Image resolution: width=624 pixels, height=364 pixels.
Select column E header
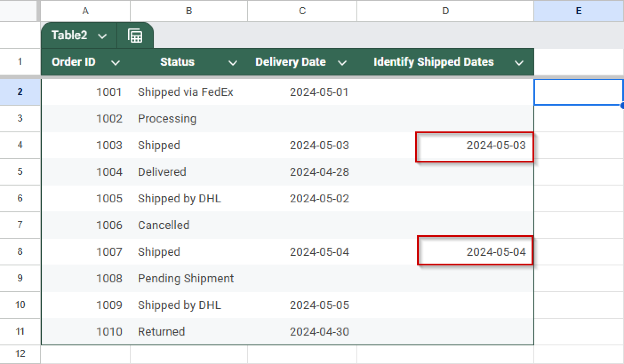click(x=578, y=11)
